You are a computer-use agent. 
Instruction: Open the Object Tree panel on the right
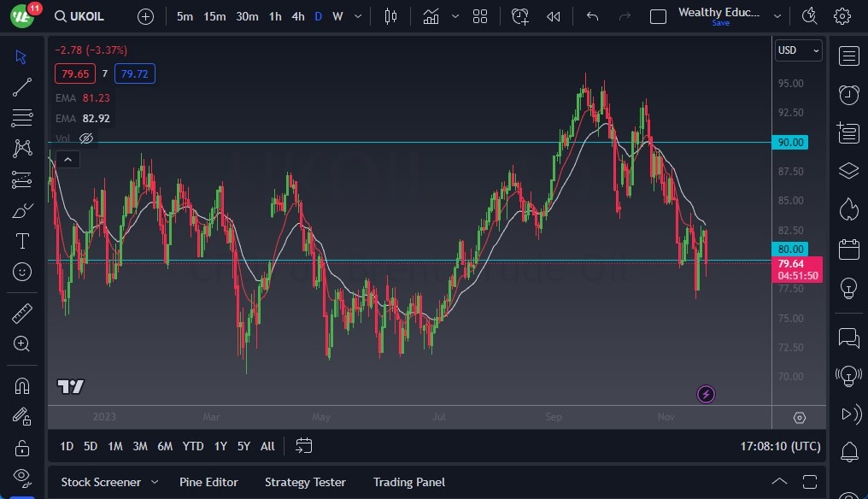pyautogui.click(x=848, y=170)
